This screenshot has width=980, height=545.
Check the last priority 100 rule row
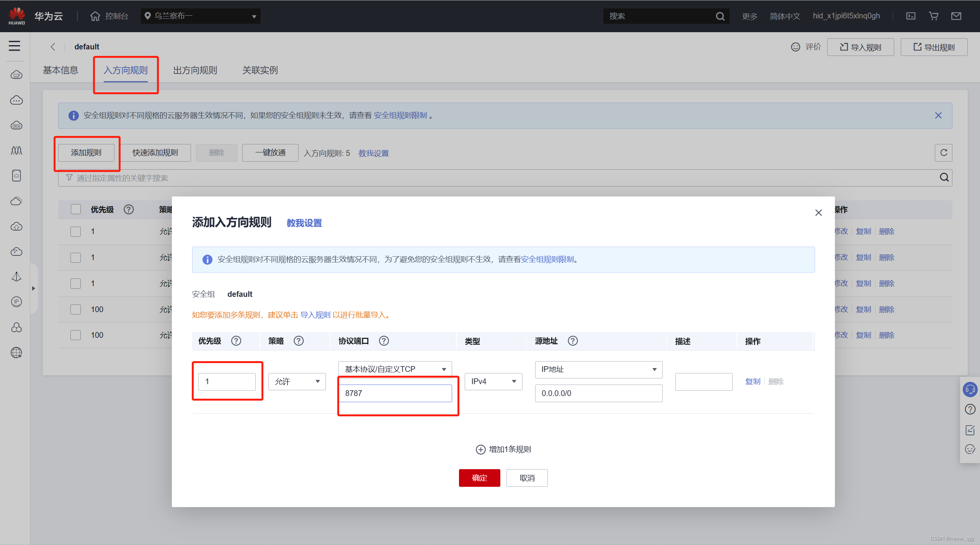pos(76,335)
